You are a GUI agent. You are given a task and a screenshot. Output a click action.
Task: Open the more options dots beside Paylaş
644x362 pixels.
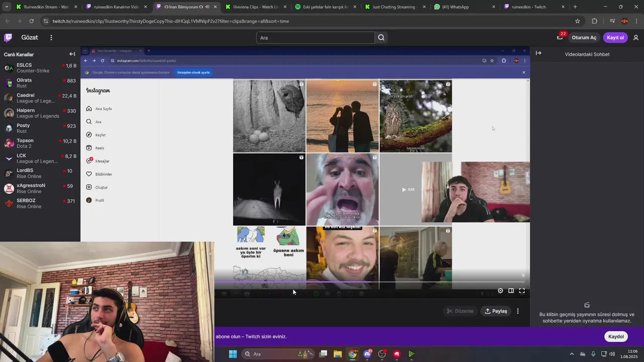(x=518, y=311)
